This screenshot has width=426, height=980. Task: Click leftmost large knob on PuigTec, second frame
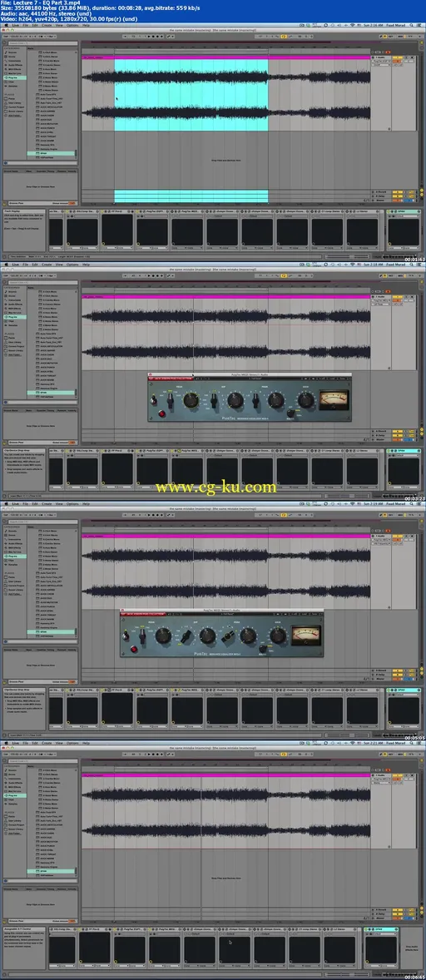(191, 400)
